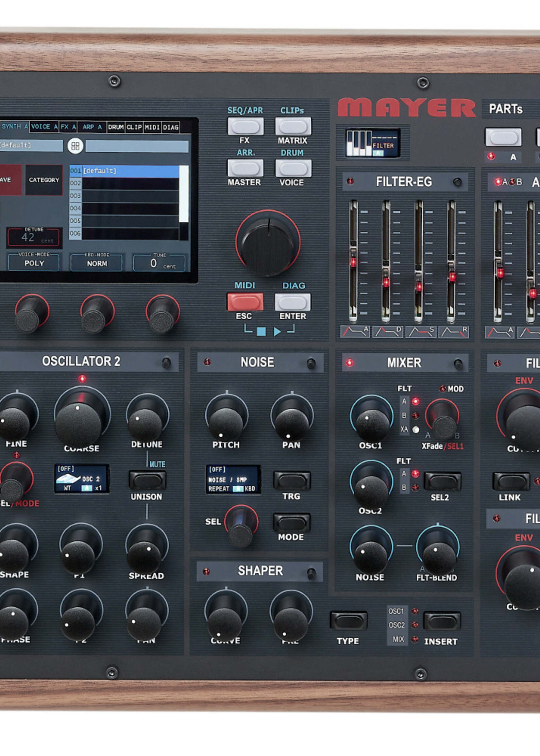Select the ARP A tab

coord(92,127)
